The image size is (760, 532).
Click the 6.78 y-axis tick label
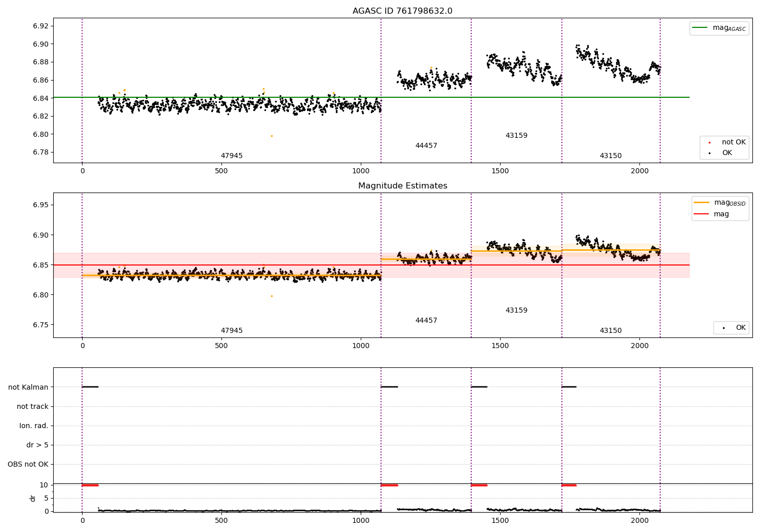(x=40, y=153)
